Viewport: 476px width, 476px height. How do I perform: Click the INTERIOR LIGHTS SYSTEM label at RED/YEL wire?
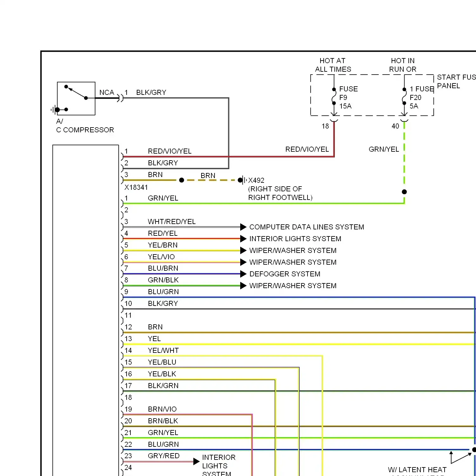(295, 239)
